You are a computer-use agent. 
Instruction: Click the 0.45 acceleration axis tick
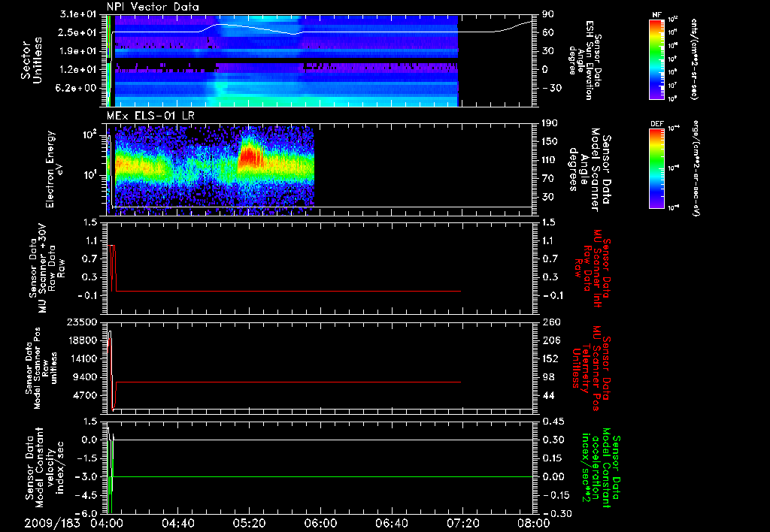point(553,422)
